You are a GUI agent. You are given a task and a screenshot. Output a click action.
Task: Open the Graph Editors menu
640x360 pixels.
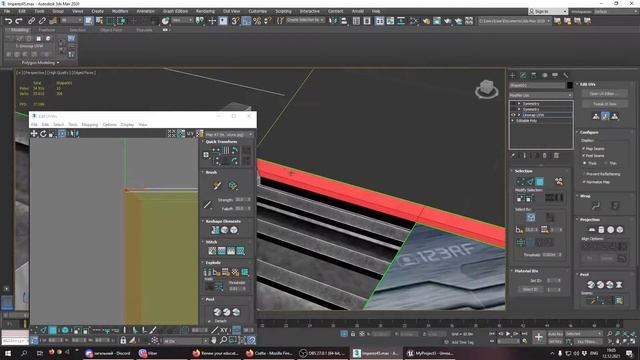click(x=176, y=11)
